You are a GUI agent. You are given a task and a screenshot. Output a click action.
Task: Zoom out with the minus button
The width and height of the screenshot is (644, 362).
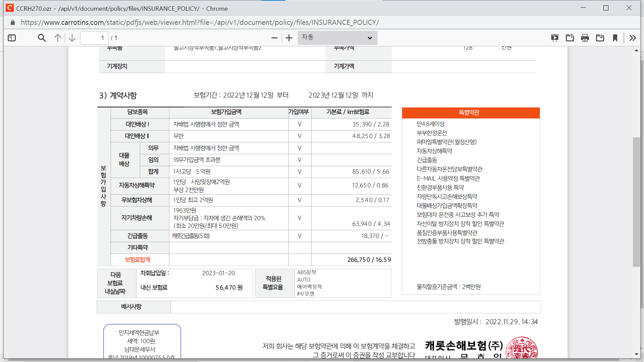274,38
